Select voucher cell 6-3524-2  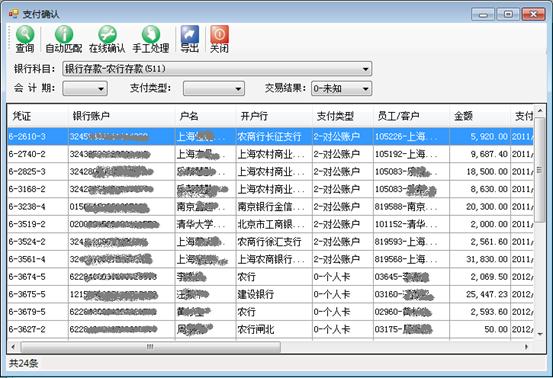(x=37, y=242)
